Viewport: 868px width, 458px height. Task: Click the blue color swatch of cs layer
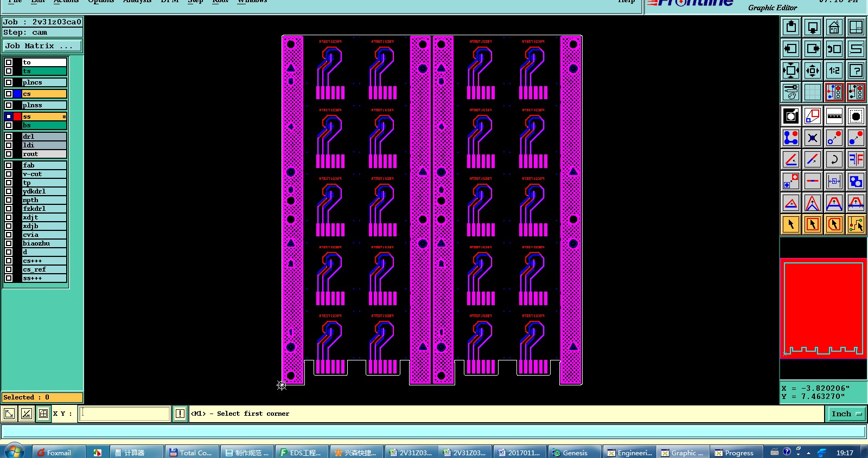[17, 94]
